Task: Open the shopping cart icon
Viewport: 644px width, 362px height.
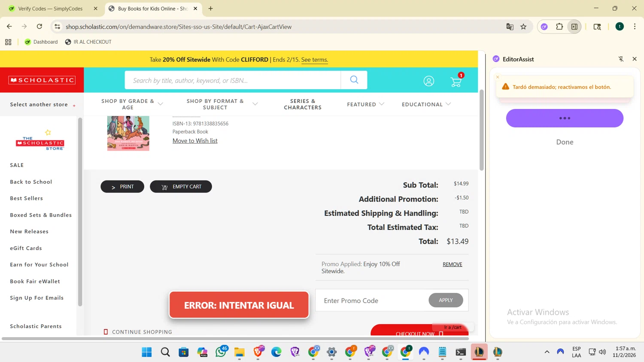Action: (x=456, y=81)
